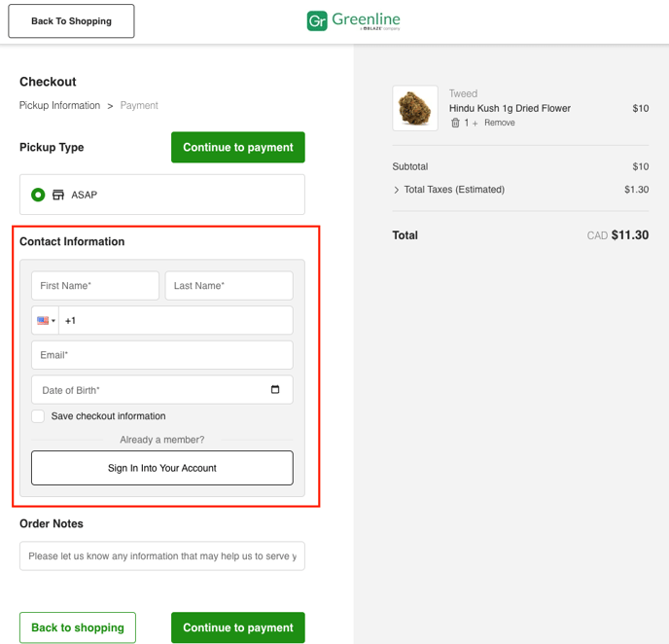Click the bottom Back to shopping button
The image size is (669, 644).
(x=78, y=627)
